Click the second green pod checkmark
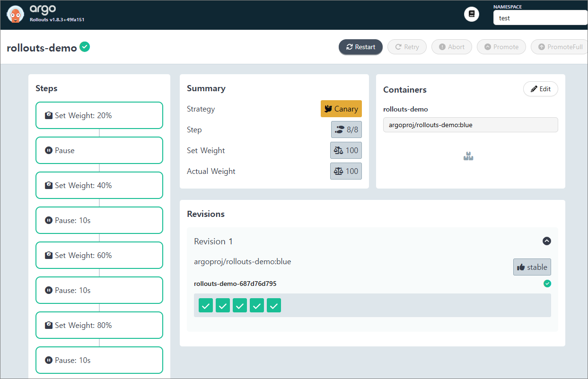This screenshot has width=588, height=379. (223, 306)
